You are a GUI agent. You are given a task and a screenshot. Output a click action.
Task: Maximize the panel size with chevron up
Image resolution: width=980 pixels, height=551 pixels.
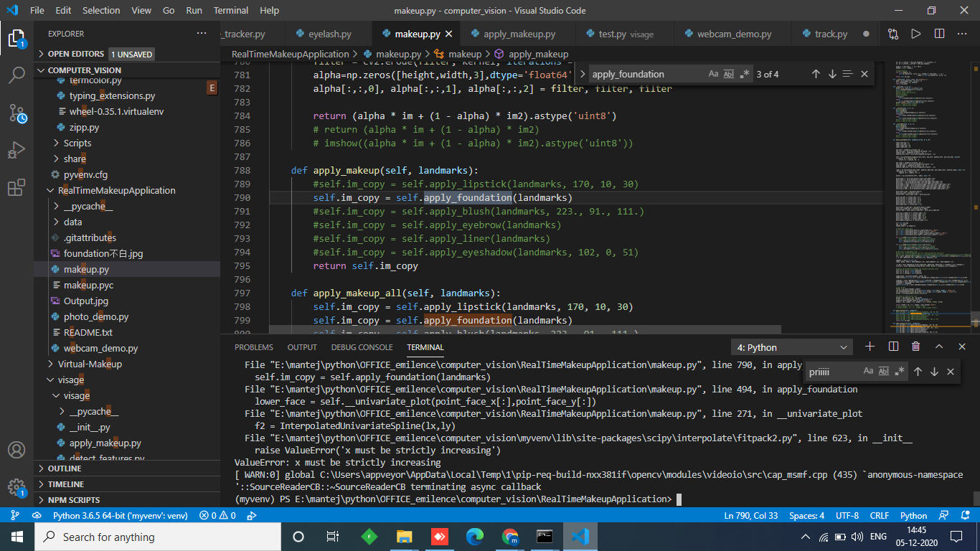point(938,347)
